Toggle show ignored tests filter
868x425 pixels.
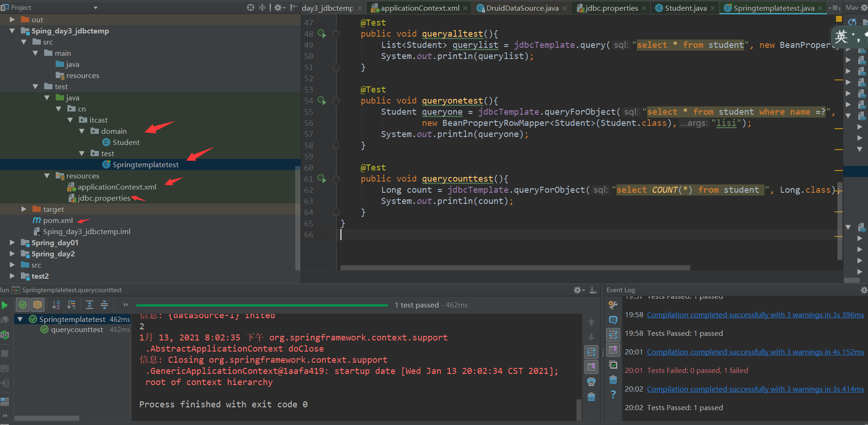[x=38, y=305]
